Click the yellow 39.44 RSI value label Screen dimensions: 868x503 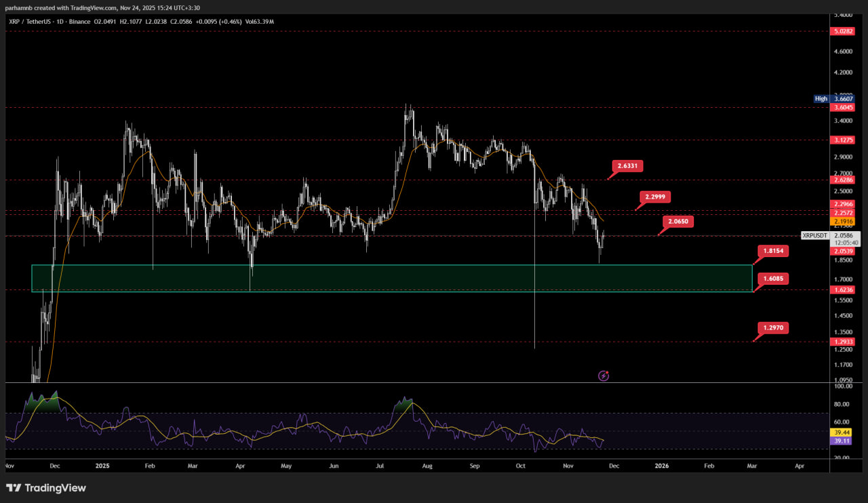(x=840, y=432)
